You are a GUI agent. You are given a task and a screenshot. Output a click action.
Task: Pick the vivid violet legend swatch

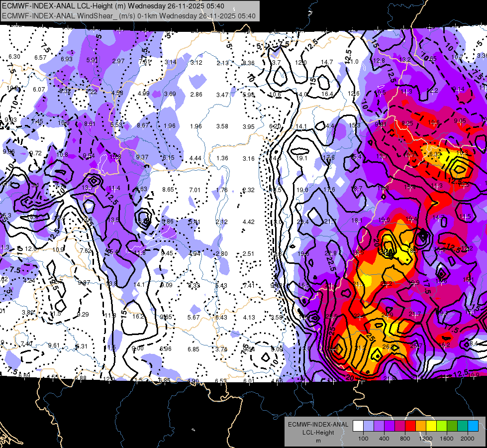pos(390,426)
